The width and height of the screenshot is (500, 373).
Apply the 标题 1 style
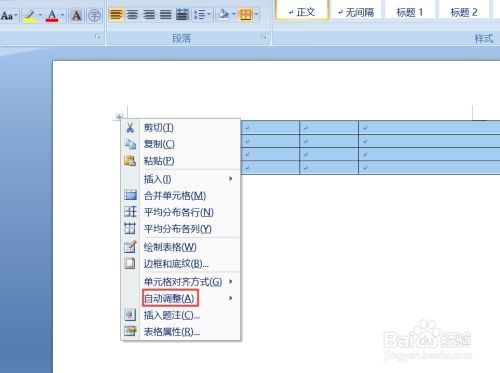pyautogui.click(x=410, y=13)
